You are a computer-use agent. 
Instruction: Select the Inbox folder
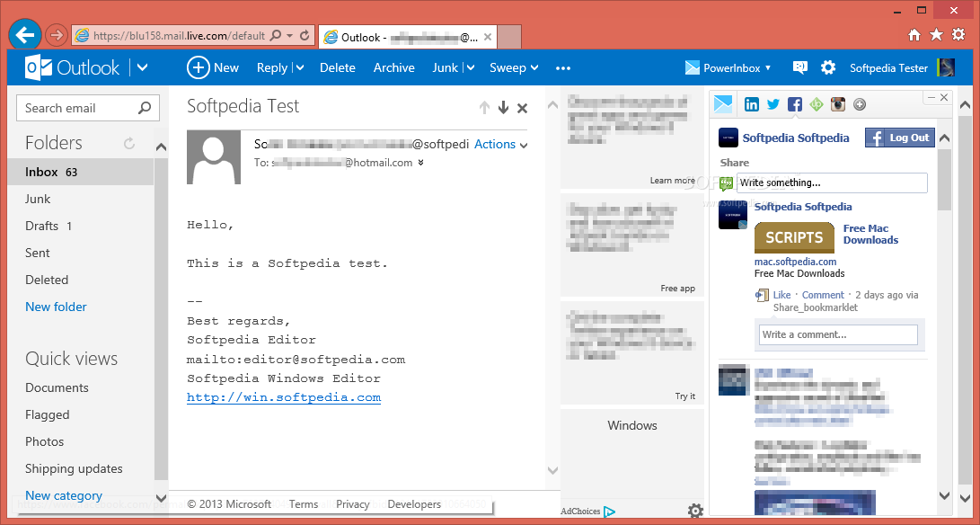(x=81, y=172)
